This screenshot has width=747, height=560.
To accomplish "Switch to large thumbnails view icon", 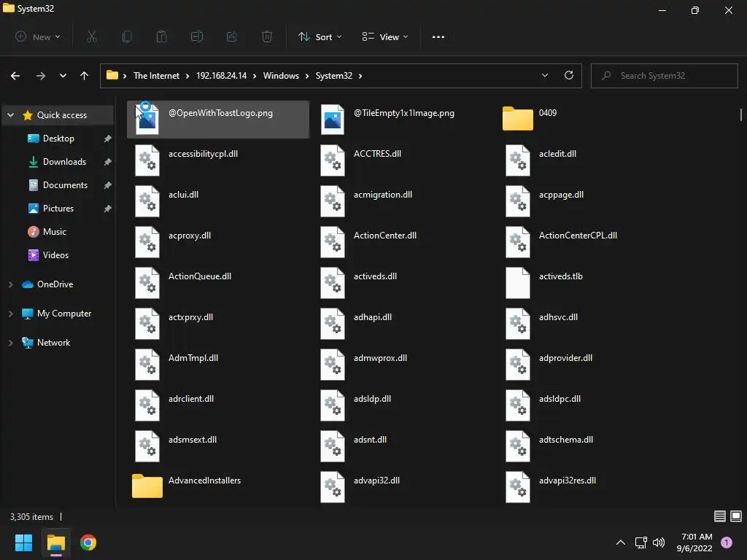I will click(x=736, y=516).
